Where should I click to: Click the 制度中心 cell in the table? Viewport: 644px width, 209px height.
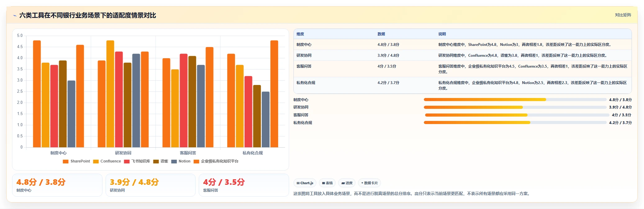pos(304,45)
